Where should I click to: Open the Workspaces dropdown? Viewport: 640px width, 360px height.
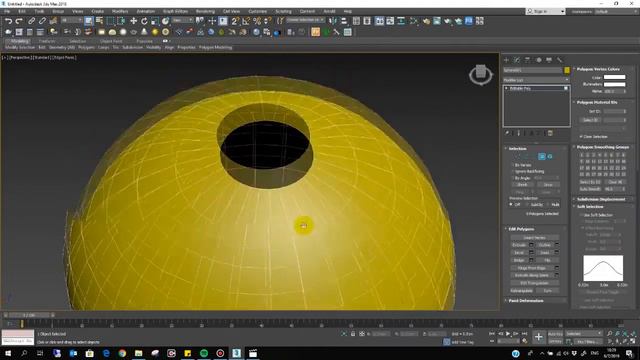(617, 12)
